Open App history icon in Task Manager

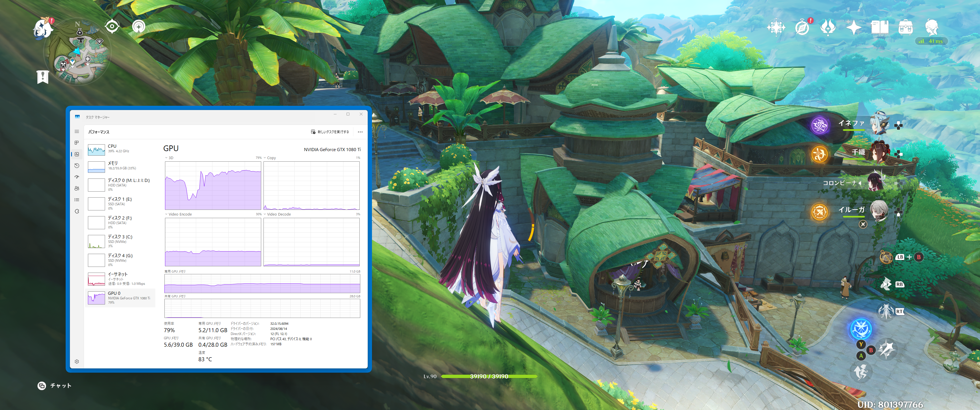[x=77, y=166]
